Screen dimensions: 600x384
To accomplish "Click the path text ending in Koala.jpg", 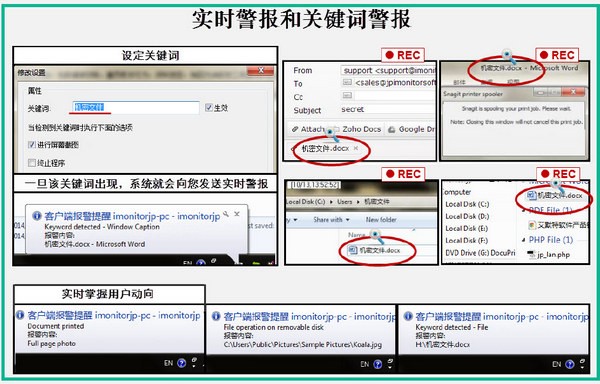I will click(x=302, y=345).
